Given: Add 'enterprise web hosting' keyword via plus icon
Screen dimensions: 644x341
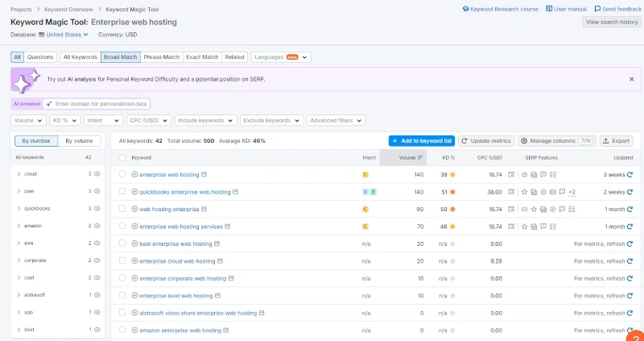Looking at the screenshot, I should point(134,174).
